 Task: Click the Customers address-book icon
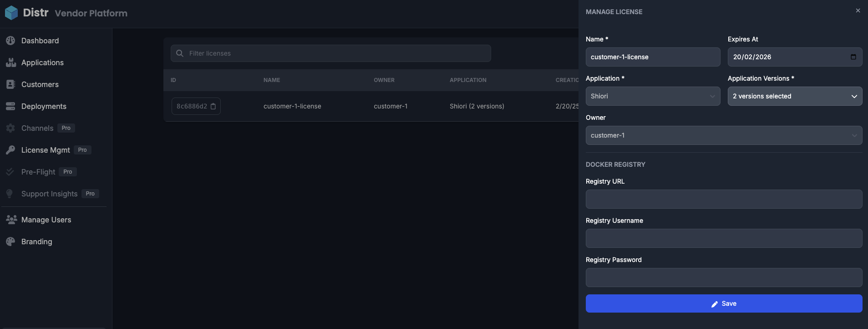10,84
